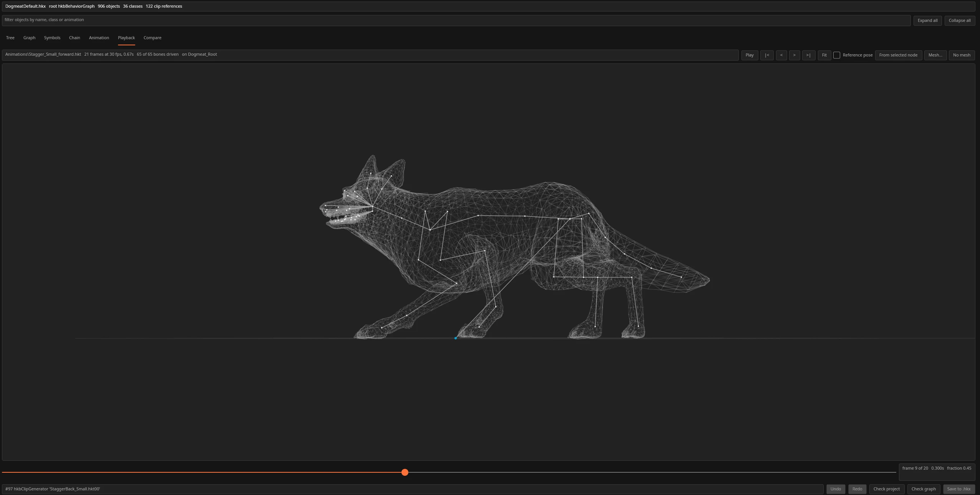This screenshot has width=980, height=495.
Task: Open the Symbols tab
Action: pyautogui.click(x=52, y=38)
